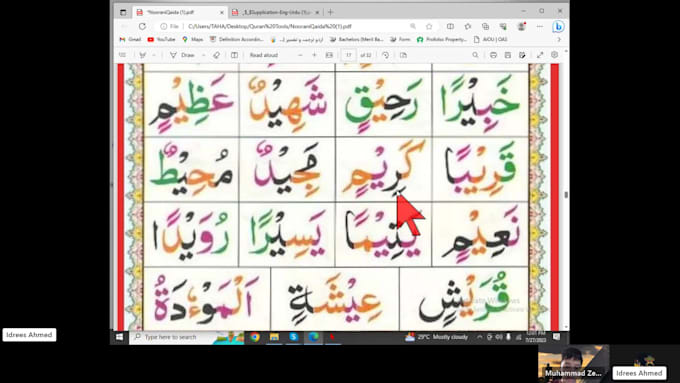The width and height of the screenshot is (680, 383).
Task: Rotate the PDF page
Action: click(x=386, y=55)
